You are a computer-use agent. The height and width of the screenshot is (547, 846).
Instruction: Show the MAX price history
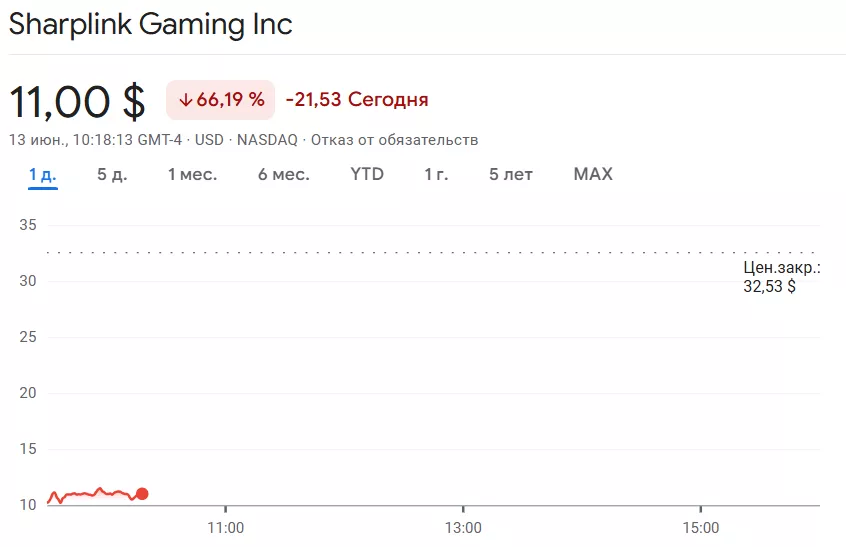pos(593,175)
